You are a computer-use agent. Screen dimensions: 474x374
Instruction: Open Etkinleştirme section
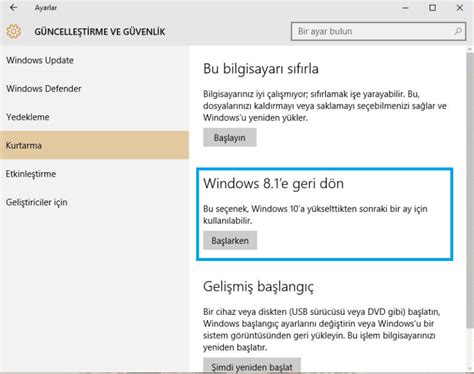tap(31, 174)
